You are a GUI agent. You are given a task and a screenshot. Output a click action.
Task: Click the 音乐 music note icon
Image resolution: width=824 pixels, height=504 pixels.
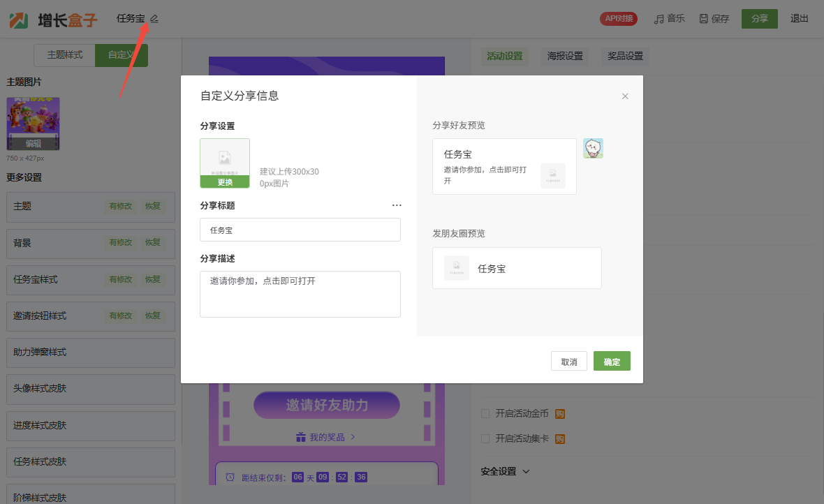pyautogui.click(x=659, y=20)
